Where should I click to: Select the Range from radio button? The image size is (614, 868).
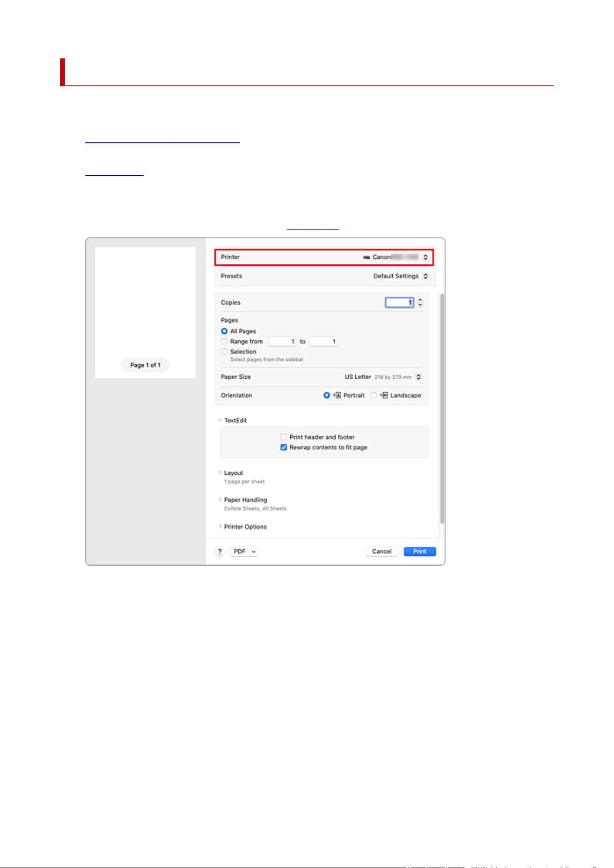pyautogui.click(x=224, y=341)
